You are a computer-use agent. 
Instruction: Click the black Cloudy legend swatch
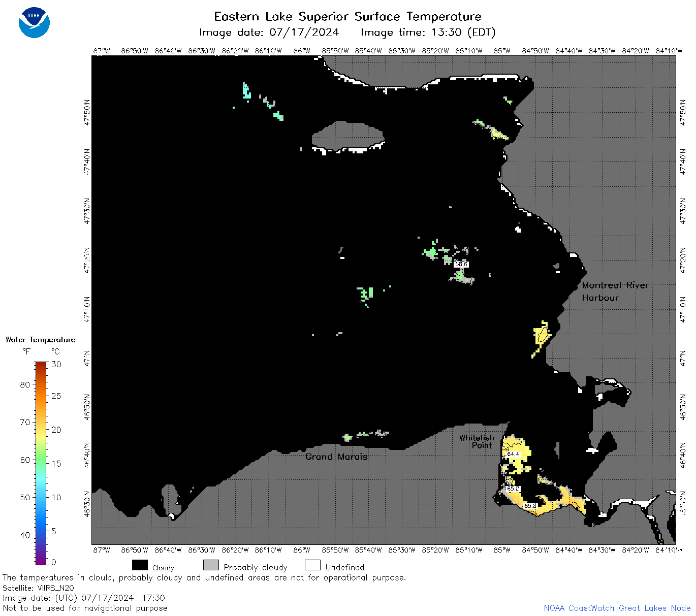pos(140,565)
